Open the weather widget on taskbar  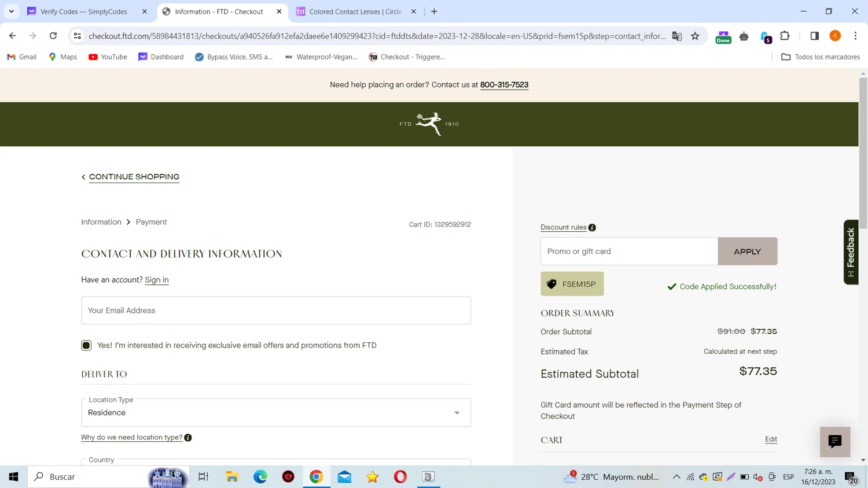[611, 477]
